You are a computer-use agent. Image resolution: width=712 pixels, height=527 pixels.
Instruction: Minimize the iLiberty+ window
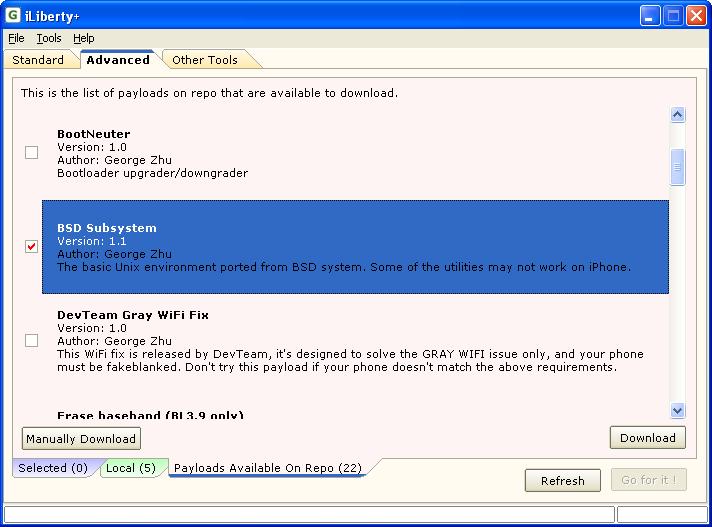coord(650,16)
